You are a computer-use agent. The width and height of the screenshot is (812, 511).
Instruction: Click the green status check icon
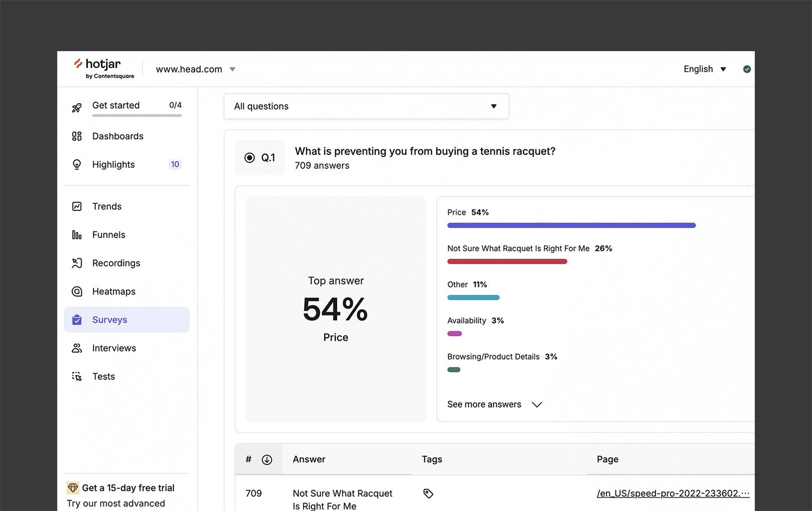747,69
